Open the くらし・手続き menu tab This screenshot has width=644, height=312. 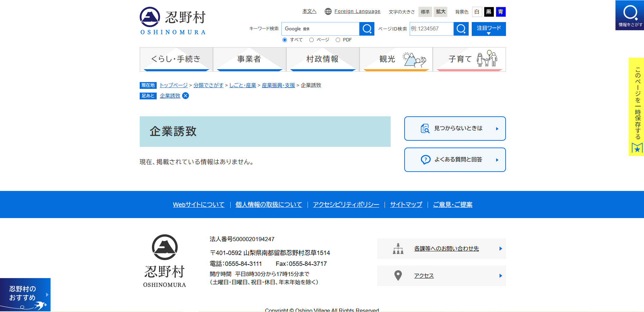click(x=176, y=59)
